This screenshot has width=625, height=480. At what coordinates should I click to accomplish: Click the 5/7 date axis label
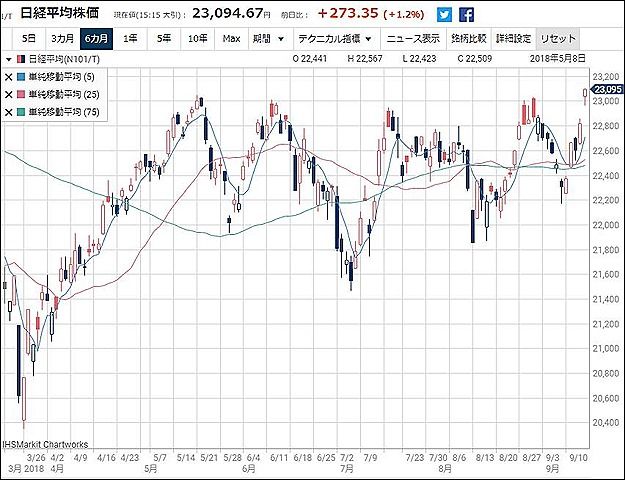[160, 457]
